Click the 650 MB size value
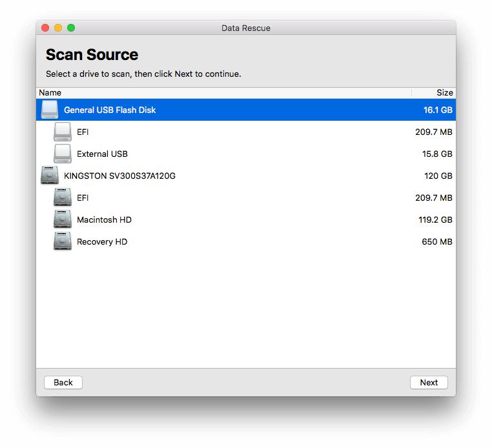This screenshot has height=448, width=492. (437, 242)
